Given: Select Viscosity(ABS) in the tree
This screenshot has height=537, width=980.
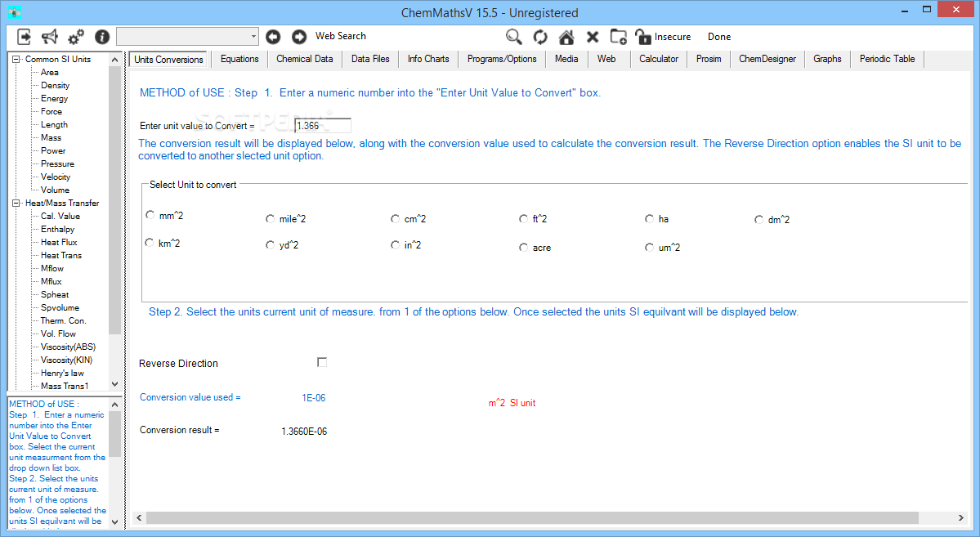Looking at the screenshot, I should 68,347.
